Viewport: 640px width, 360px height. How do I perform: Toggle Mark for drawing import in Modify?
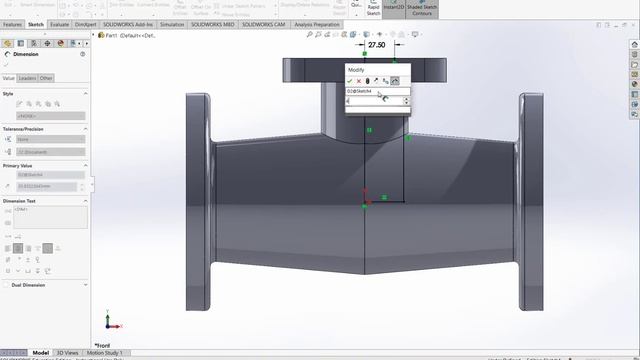[x=395, y=81]
